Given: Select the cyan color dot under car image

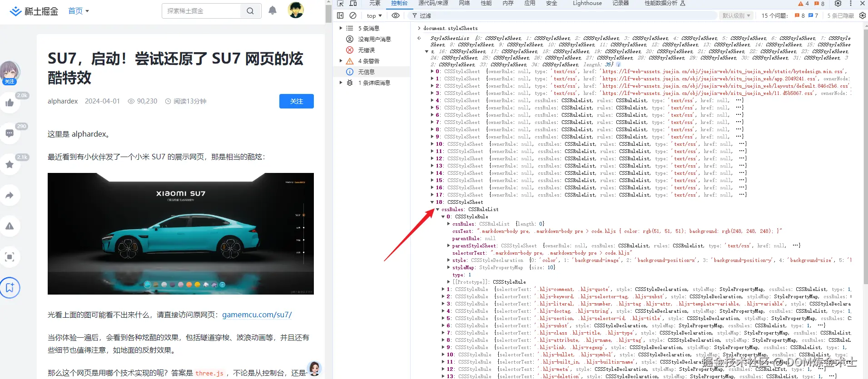Looking at the screenshot, I should coord(147,285).
